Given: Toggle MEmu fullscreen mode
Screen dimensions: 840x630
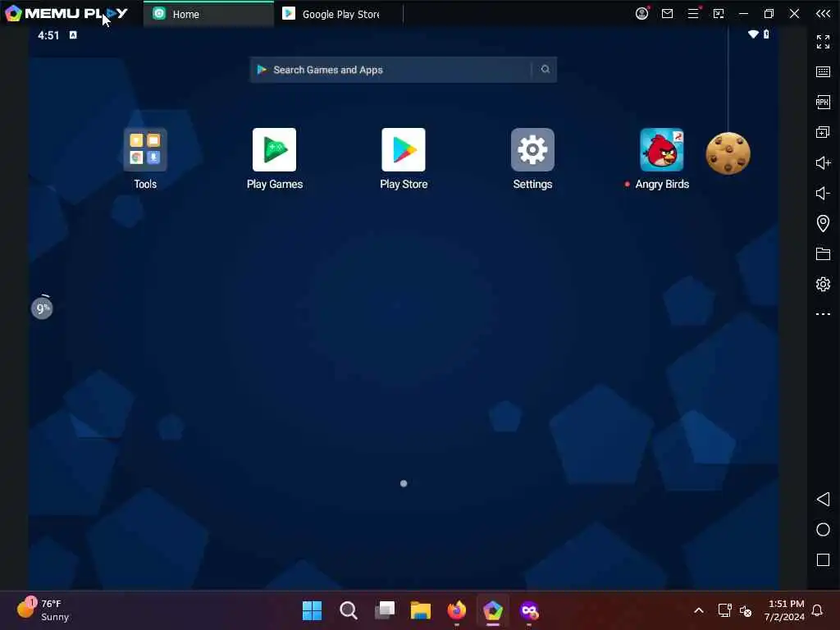Looking at the screenshot, I should pyautogui.click(x=823, y=41).
